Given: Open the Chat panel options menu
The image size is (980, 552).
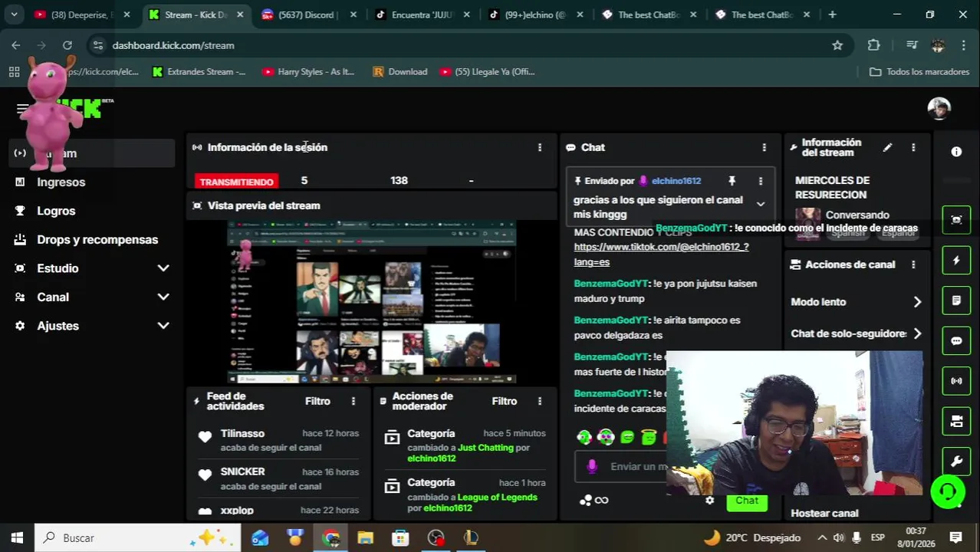Looking at the screenshot, I should click(764, 147).
